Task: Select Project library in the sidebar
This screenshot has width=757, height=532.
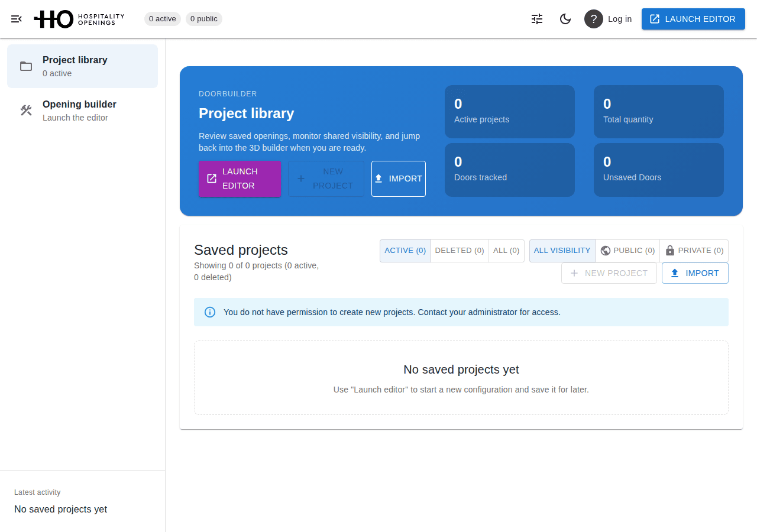Action: [x=82, y=66]
